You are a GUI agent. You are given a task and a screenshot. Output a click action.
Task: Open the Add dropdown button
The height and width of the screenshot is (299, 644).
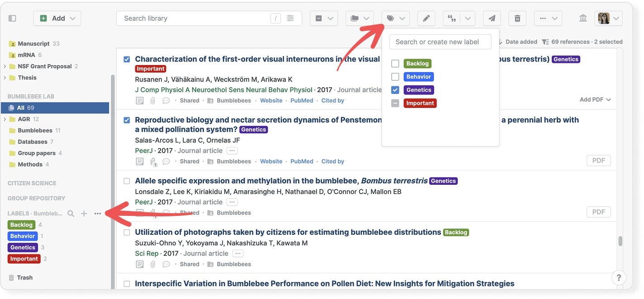pos(57,19)
